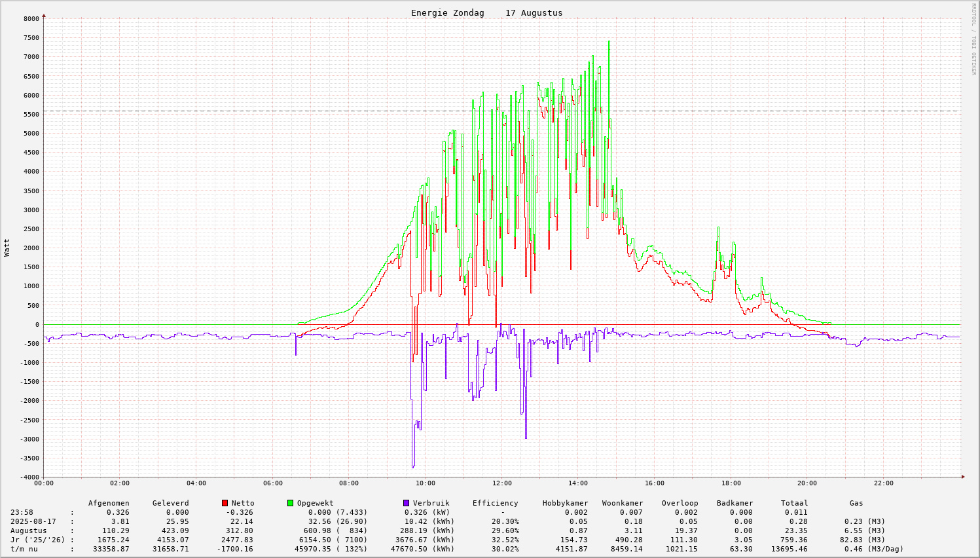Select the 06:00 time axis label
The height and width of the screenshot is (558, 980).
pos(272,483)
